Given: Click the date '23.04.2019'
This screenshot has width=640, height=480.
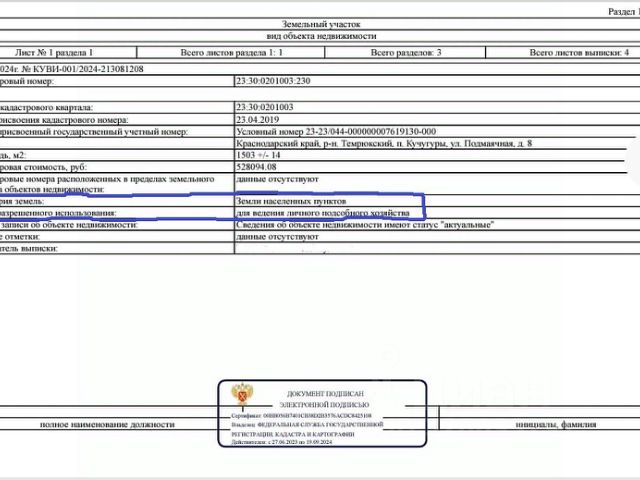Looking at the screenshot, I should point(258,120).
